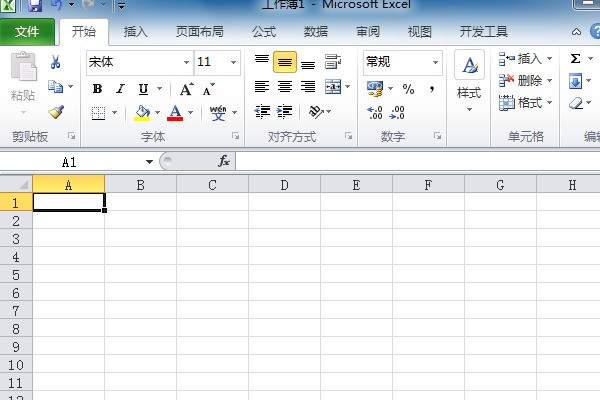Toggle Wrap Text icon
This screenshot has width=600, height=400.
point(333,62)
